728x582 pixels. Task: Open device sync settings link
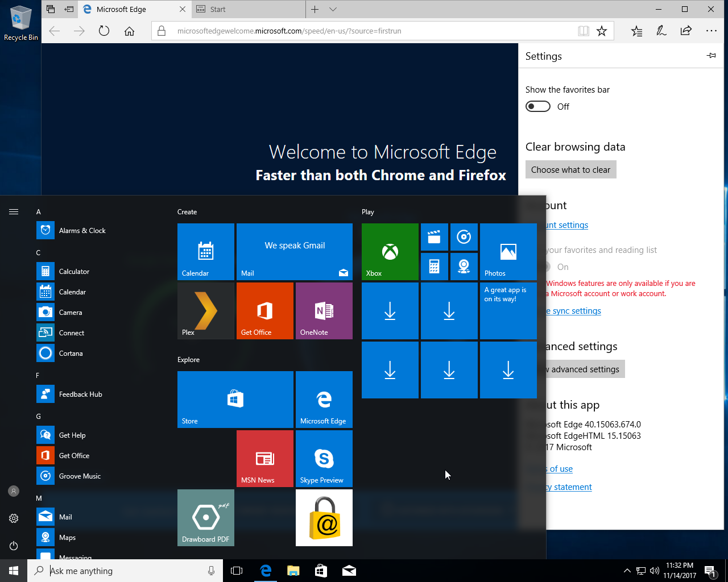572,311
